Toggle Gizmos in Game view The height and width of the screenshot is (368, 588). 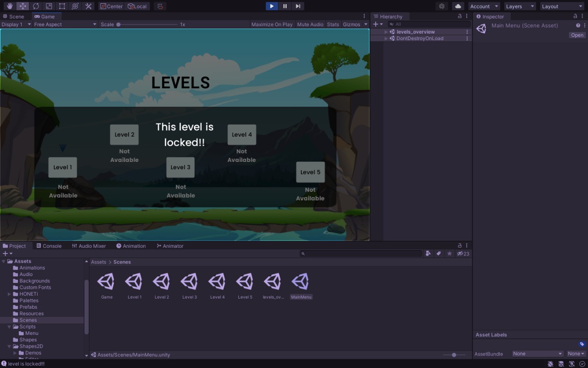click(351, 24)
